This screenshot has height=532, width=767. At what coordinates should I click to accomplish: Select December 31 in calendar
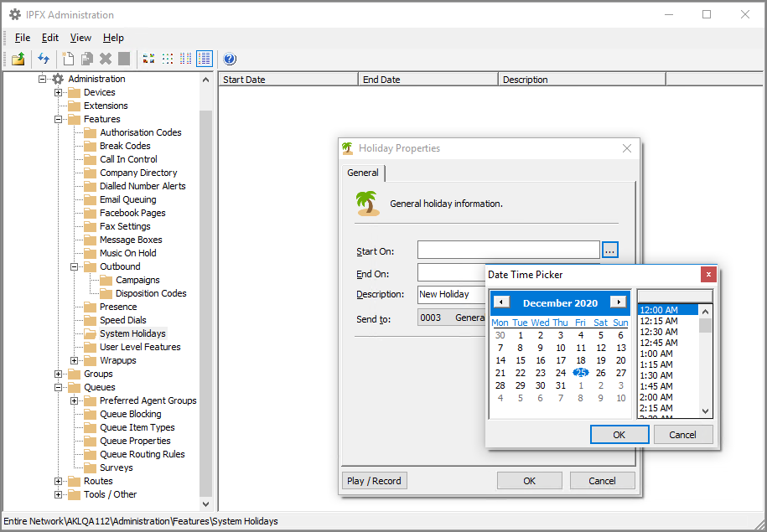[561, 385]
